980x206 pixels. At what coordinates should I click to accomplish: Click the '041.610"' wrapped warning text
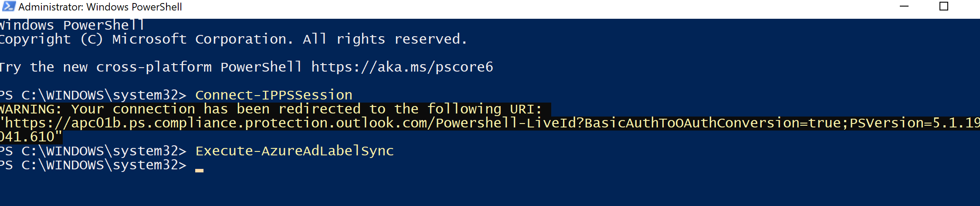[31, 137]
